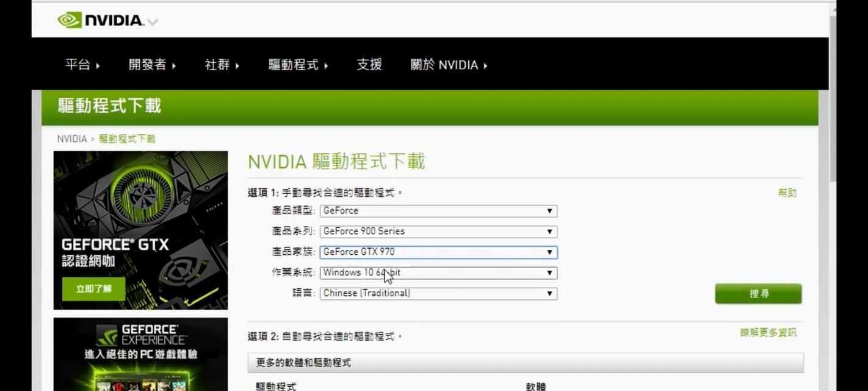This screenshot has width=868, height=391.
Task: Click the 驅動程式下載 breadcrumb link
Action: click(127, 139)
